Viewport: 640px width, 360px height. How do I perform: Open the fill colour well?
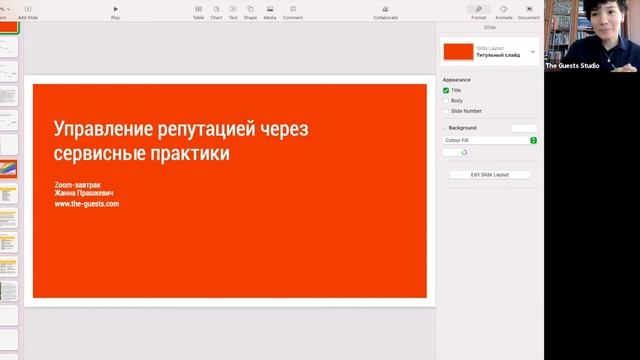455,153
